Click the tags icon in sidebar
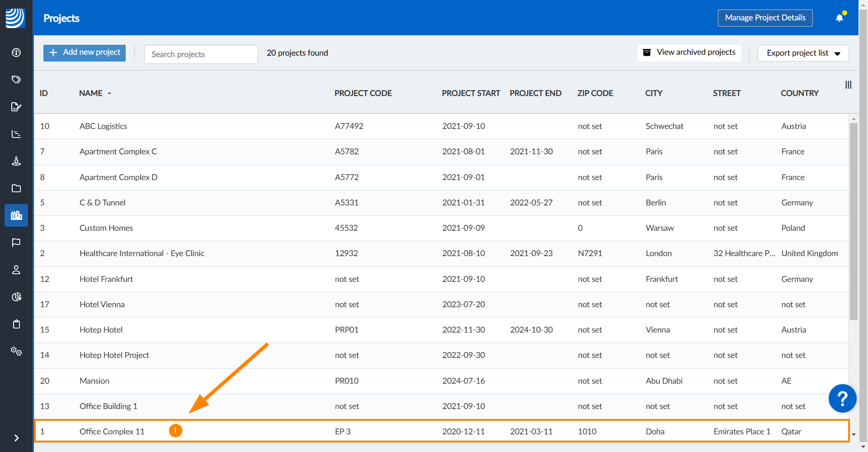 [16, 80]
